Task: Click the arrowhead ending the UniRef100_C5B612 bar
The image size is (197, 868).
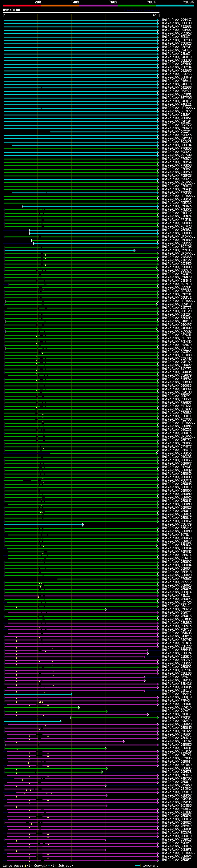Action: [105, 609]
